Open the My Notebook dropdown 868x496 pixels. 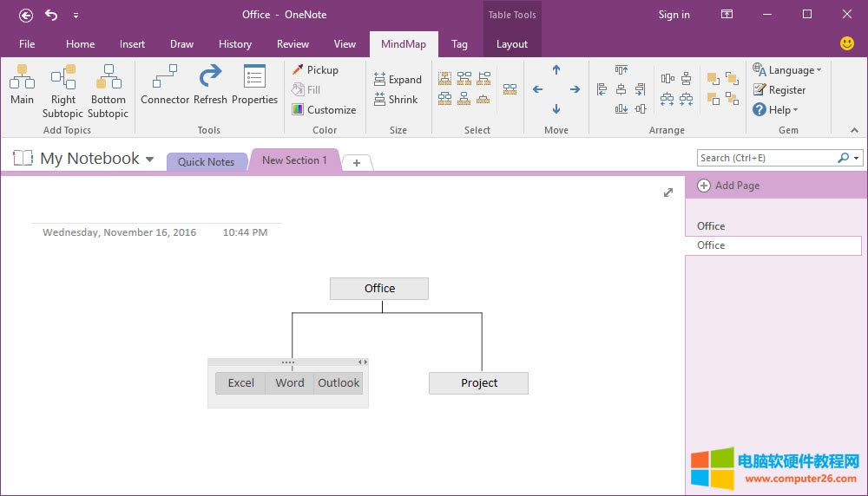click(149, 160)
